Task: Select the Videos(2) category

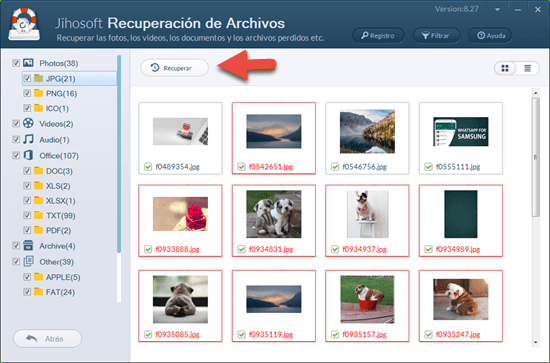Action: click(56, 124)
